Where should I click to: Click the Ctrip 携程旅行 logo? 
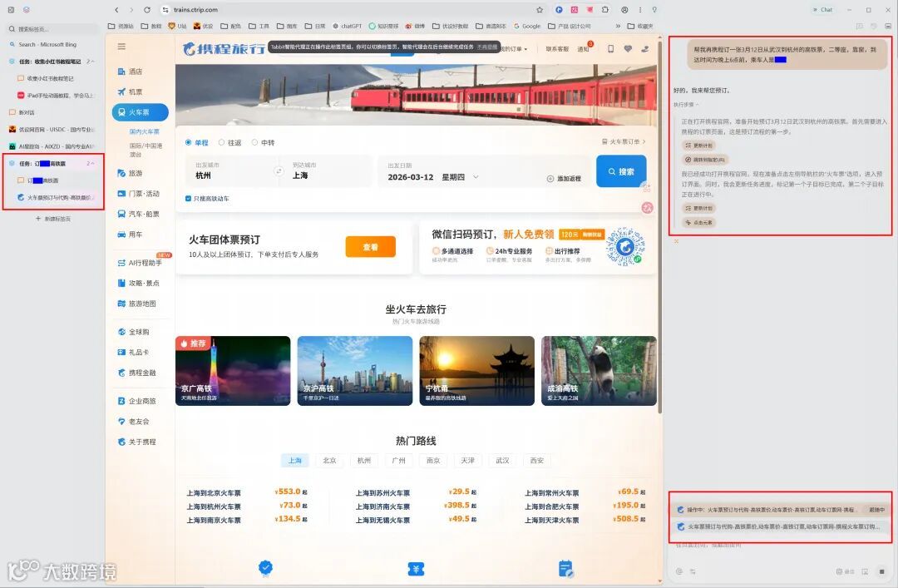pos(224,49)
